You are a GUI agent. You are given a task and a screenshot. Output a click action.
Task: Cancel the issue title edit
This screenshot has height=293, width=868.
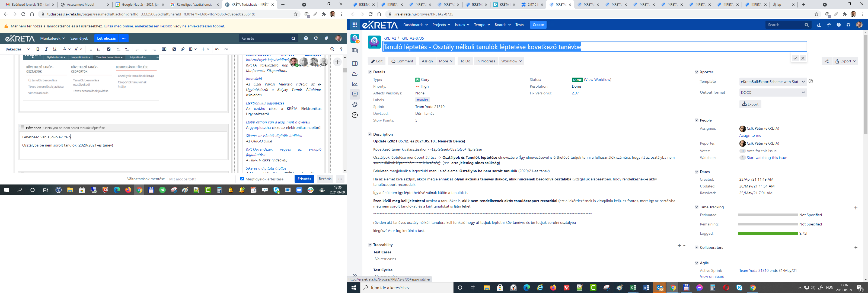tap(803, 58)
